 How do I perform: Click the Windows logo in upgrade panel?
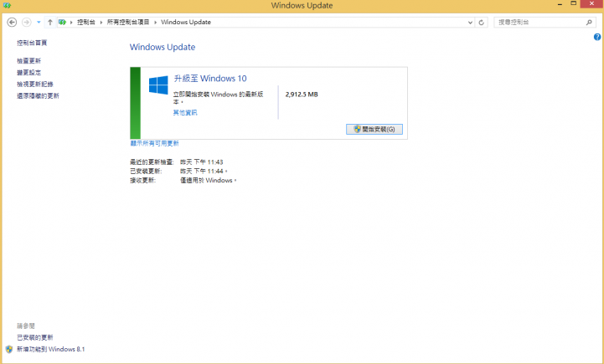[x=158, y=85]
